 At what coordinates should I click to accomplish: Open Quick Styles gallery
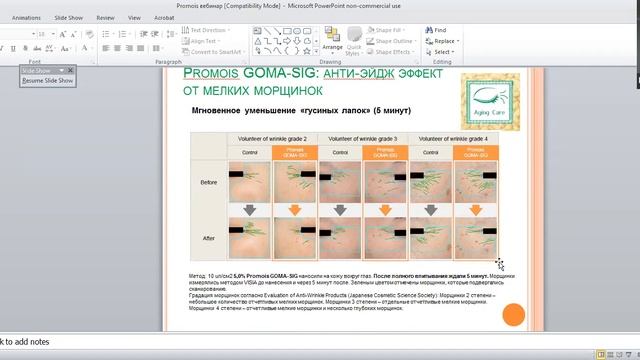354,41
